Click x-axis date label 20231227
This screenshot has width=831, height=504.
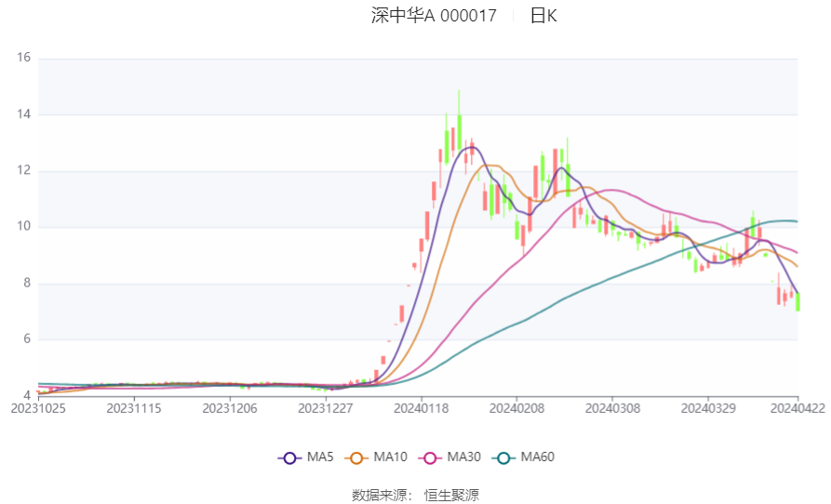pos(326,408)
